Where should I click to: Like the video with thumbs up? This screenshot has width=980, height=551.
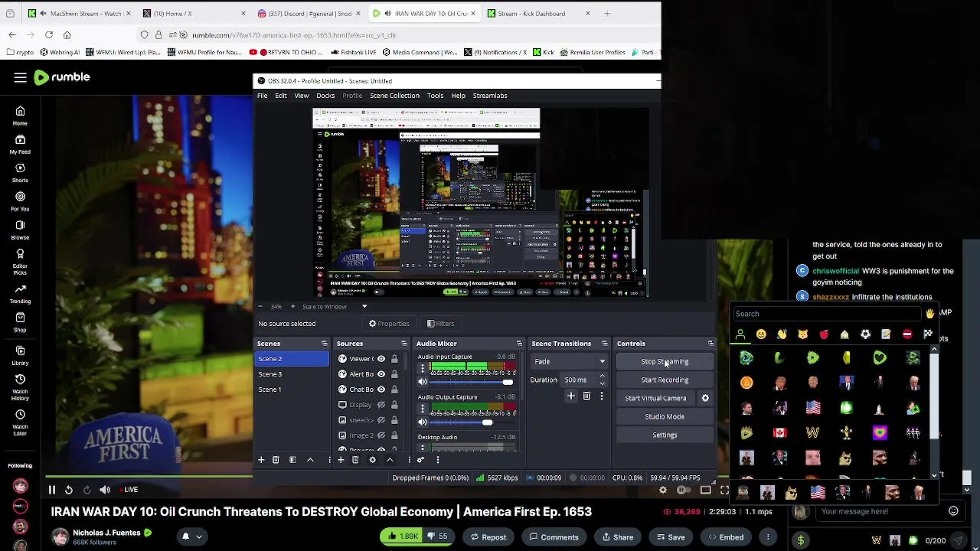point(401,536)
